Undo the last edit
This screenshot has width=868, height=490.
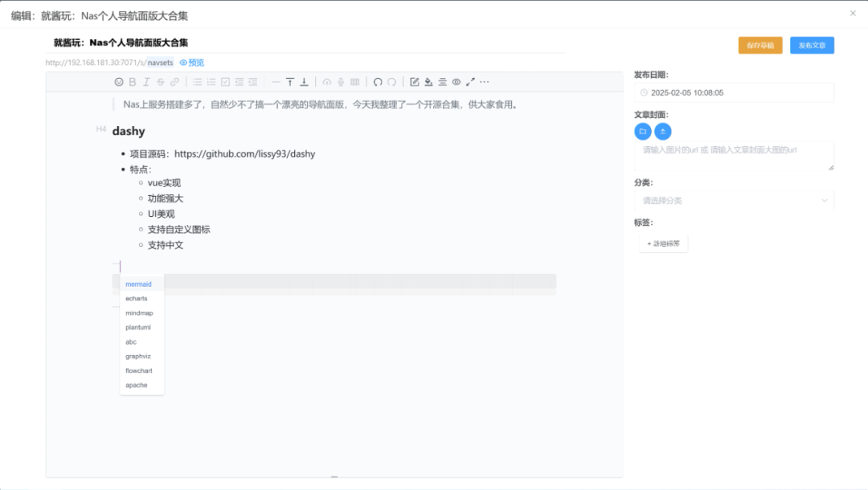(378, 82)
